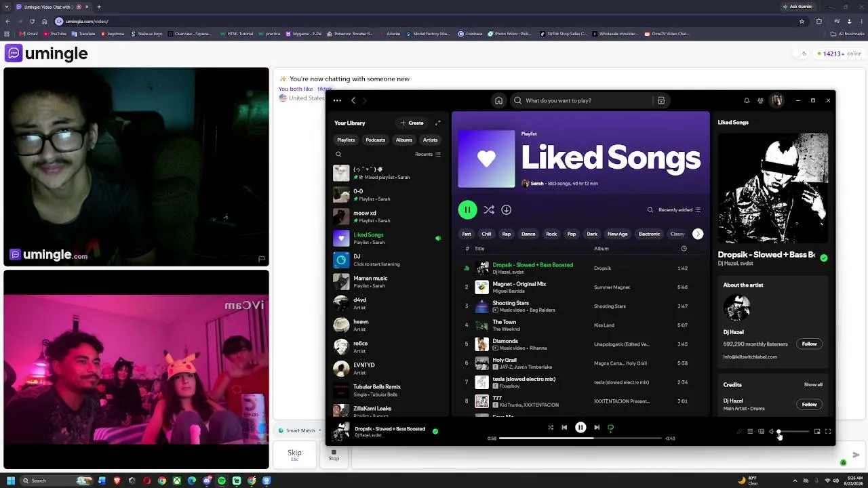This screenshot has width=868, height=488.
Task: Remove the bottom-bar Dropsik track from Liked Songs
Action: click(x=435, y=431)
